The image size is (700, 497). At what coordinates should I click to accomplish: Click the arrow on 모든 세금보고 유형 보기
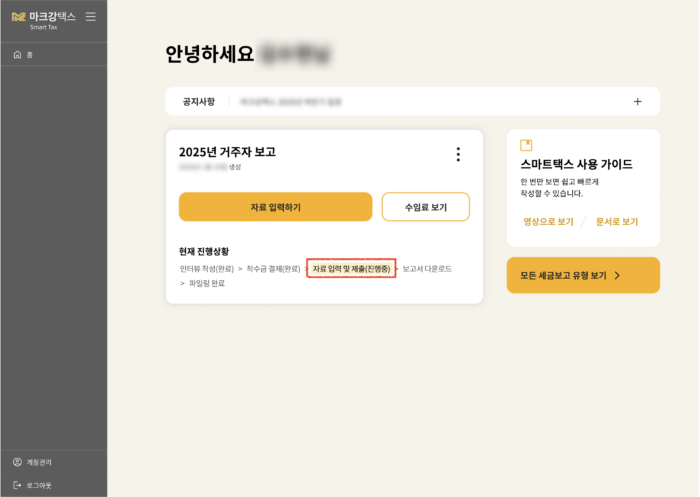coord(617,275)
